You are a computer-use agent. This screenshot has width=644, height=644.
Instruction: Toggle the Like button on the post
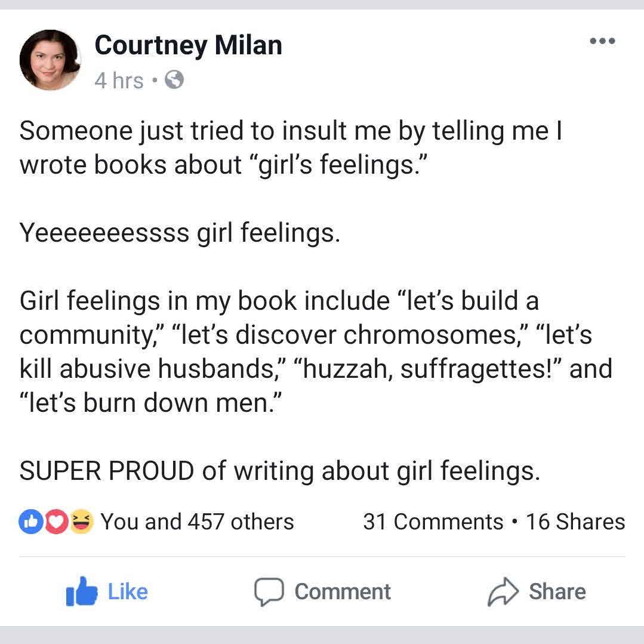[x=127, y=591]
